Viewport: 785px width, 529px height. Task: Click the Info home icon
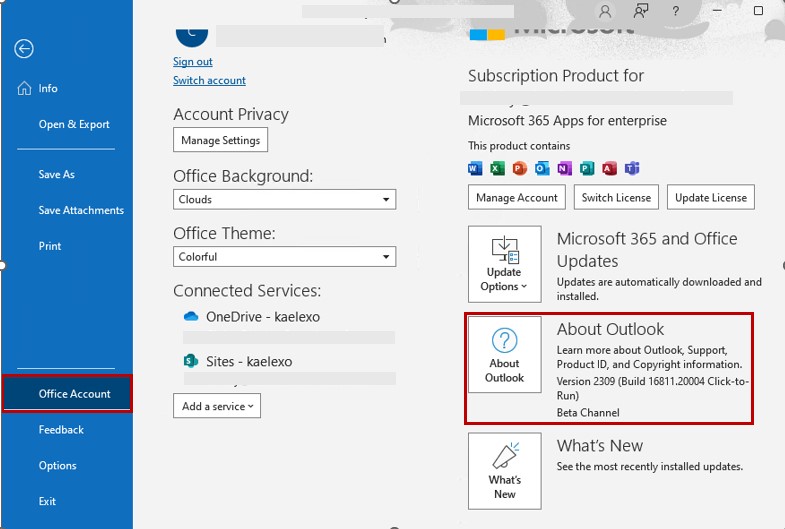pyautogui.click(x=24, y=88)
